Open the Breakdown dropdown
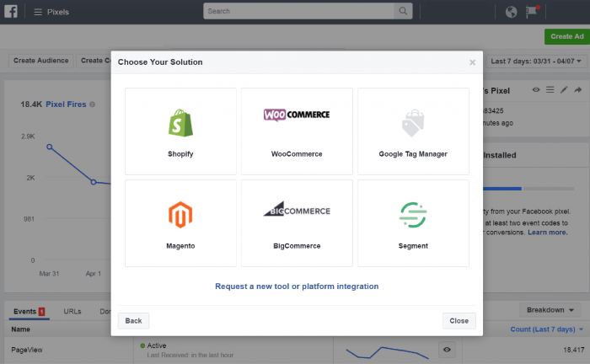 coord(550,310)
